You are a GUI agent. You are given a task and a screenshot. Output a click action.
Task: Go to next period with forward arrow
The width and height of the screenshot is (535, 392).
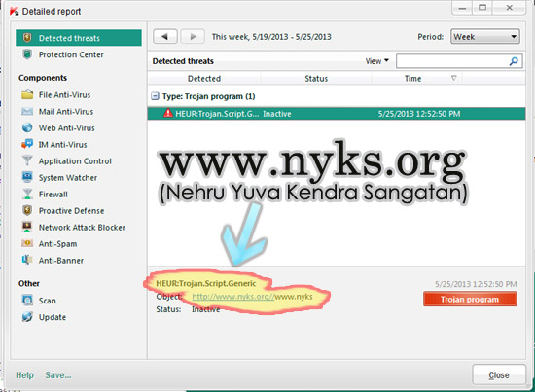pos(193,37)
